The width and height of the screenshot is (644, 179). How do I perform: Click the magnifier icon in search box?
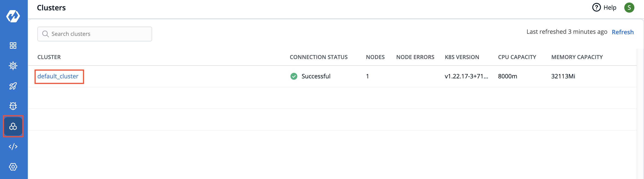pyautogui.click(x=45, y=34)
